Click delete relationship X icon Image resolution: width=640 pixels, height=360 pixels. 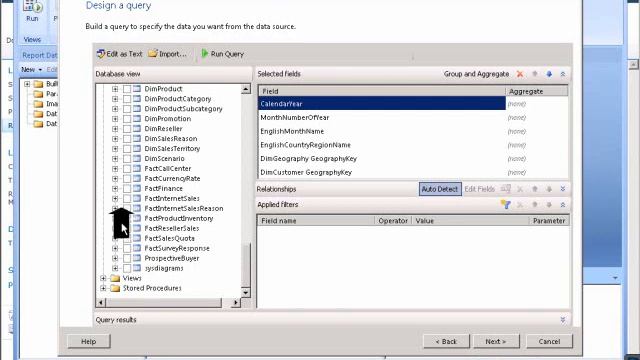click(520, 189)
